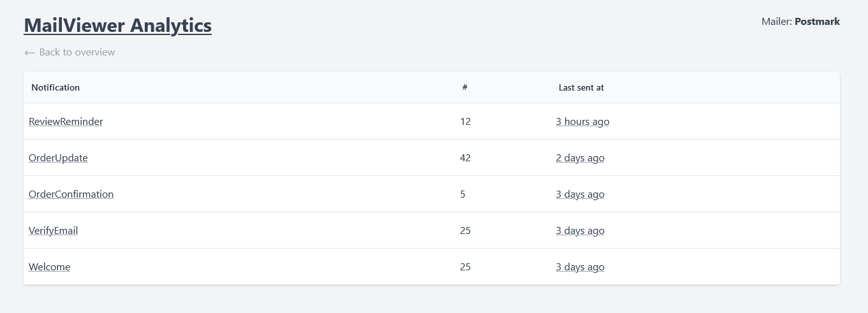Click '3 days ago' in VerifyEmail row
The width and height of the screenshot is (868, 313).
point(580,230)
